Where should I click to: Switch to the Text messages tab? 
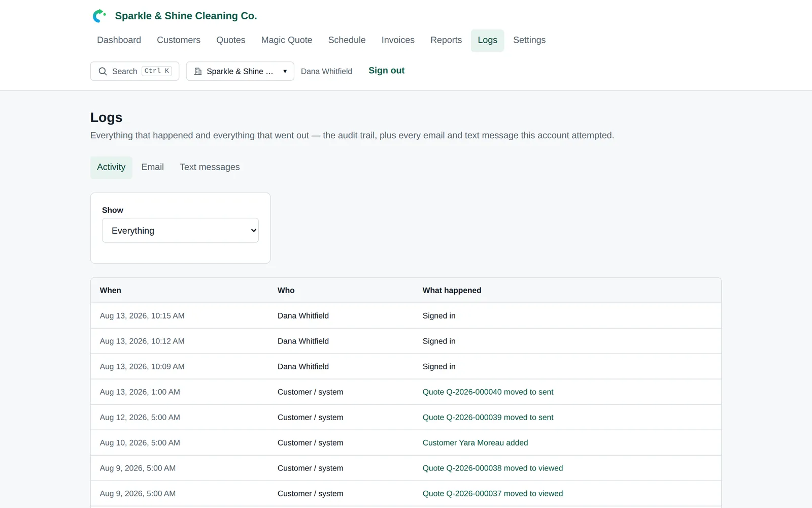point(210,167)
